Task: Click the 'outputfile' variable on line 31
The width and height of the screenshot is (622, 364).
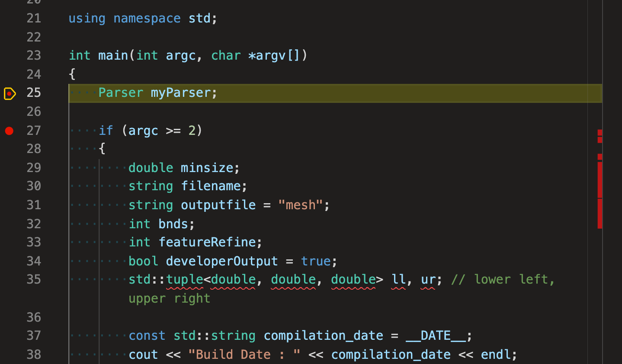Action: click(218, 205)
